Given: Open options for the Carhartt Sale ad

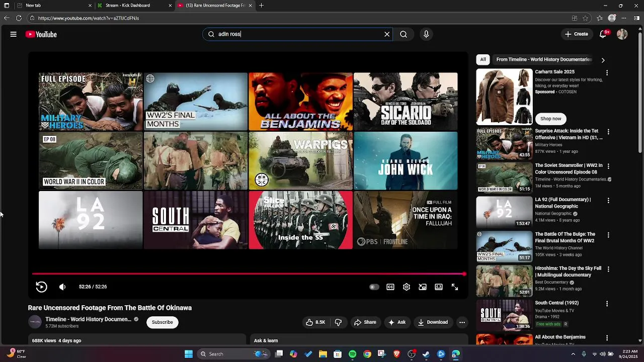Looking at the screenshot, I should pyautogui.click(x=607, y=73).
